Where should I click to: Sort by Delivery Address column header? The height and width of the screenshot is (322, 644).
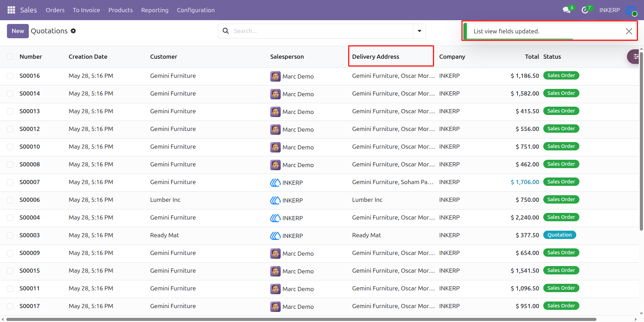pyautogui.click(x=375, y=57)
